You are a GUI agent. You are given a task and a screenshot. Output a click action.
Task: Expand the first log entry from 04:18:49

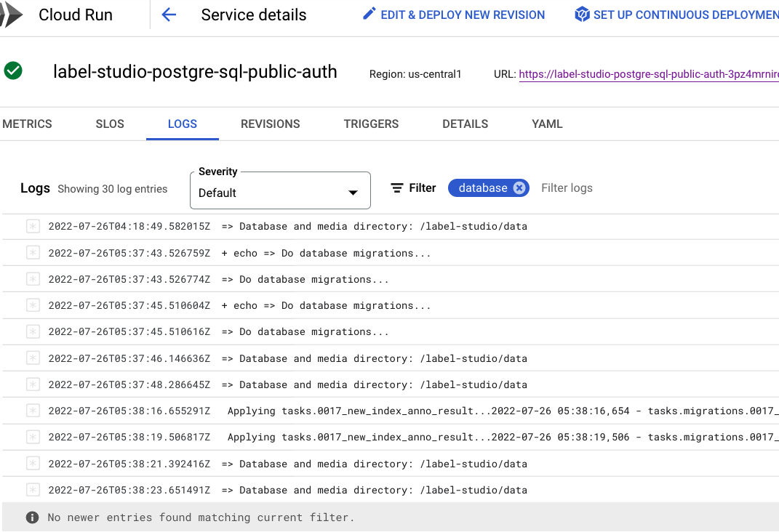pos(32,226)
